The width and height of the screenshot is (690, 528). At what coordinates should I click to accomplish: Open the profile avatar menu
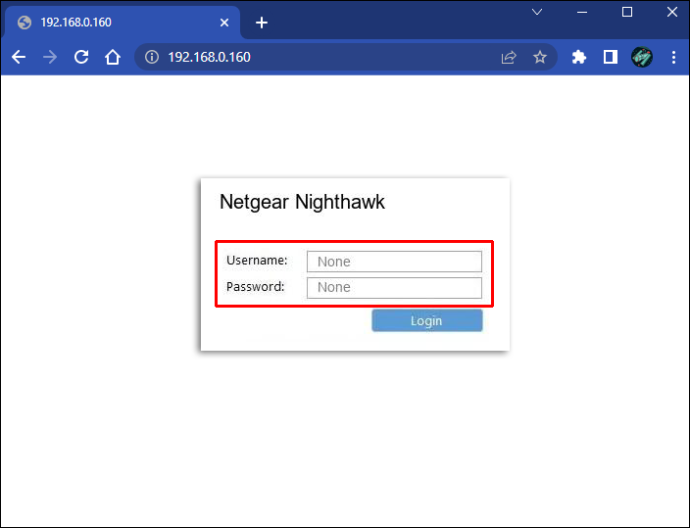click(642, 57)
